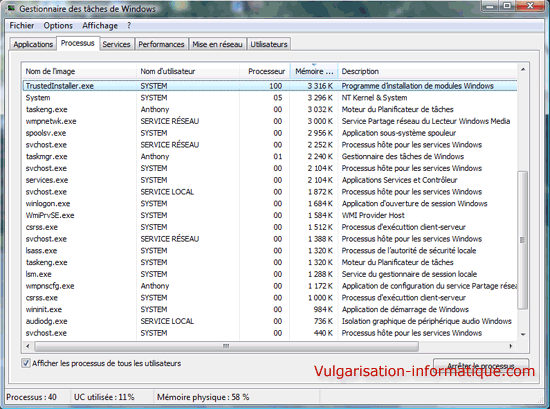Image resolution: width=550 pixels, height=409 pixels.
Task: Click description Application sous-système spouleur
Action: pyautogui.click(x=399, y=133)
